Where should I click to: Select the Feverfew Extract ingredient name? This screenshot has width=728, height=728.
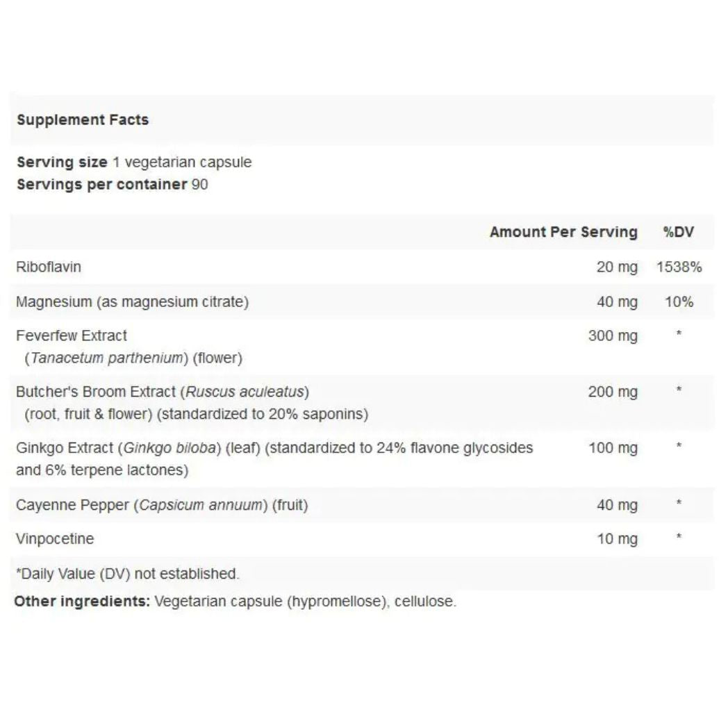(72, 336)
